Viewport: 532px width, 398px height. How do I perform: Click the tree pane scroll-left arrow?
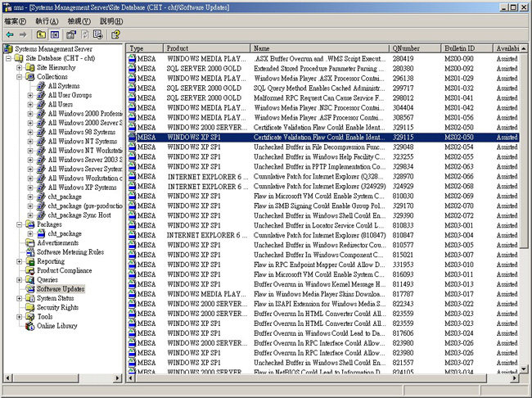[7, 378]
